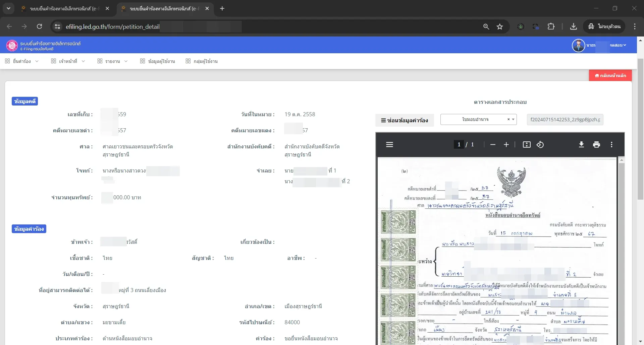Open the กลุ่มผู้ใช้งาน menu item
This screenshot has height=345, width=644.
[x=202, y=61]
